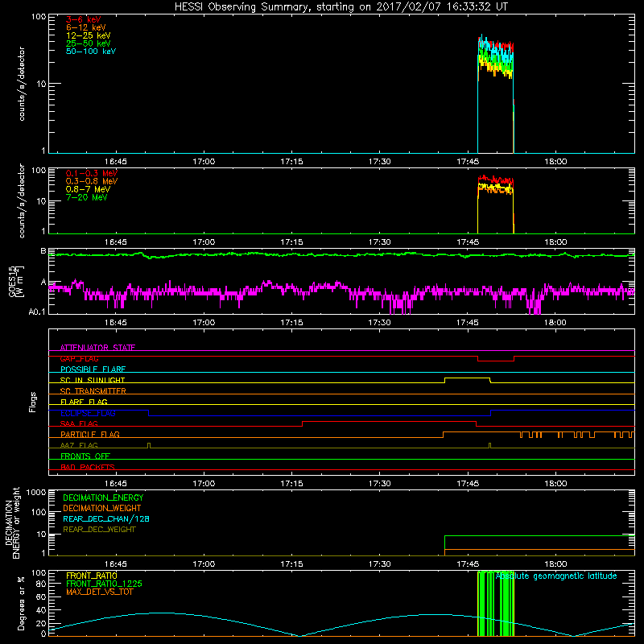Screen dimensions: 644x644
Task: Click 16:45 tick under the decimation panel
Action: pyautogui.click(x=115, y=564)
